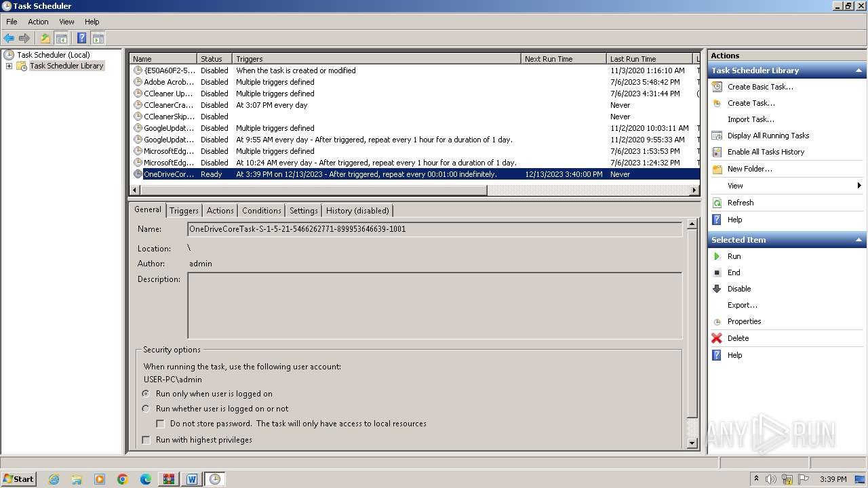This screenshot has width=868, height=488.
Task: Sort tasks by the Last Run Time column
Action: pos(650,59)
